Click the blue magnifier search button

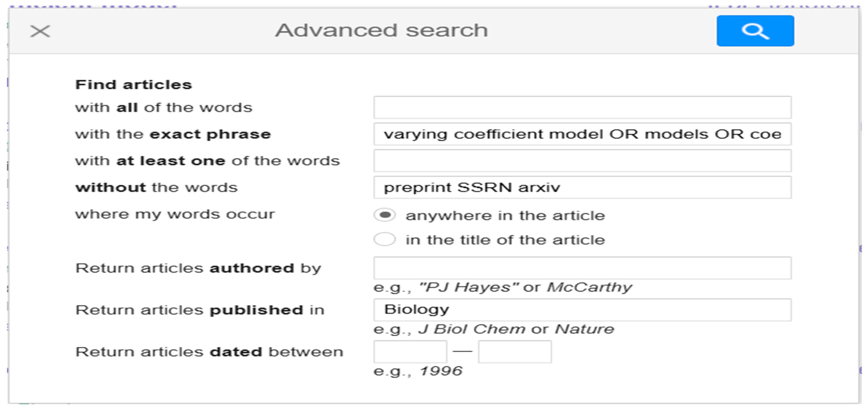pyautogui.click(x=755, y=31)
